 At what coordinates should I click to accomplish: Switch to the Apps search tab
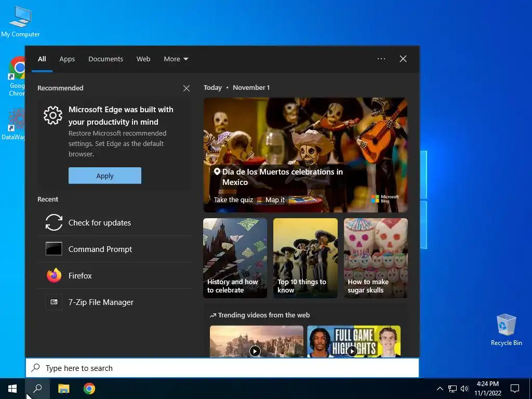click(67, 59)
